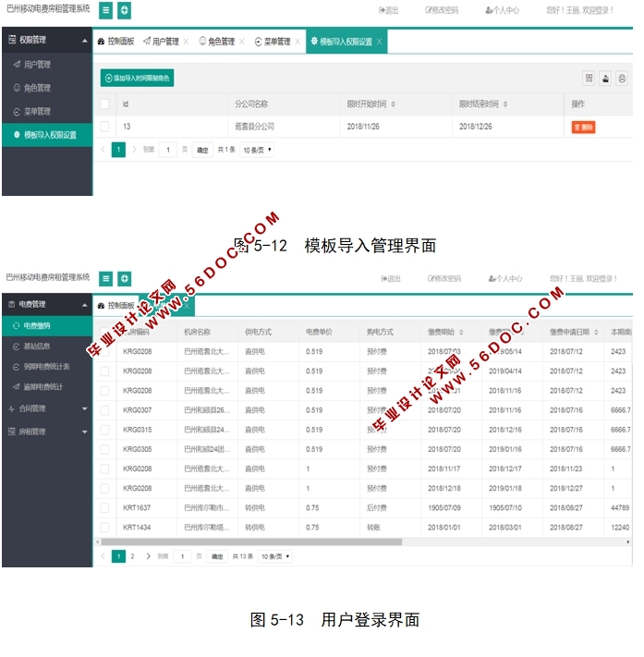Click the 添加导入时间限制角色 button
This screenshot has width=644, height=657.
click(x=137, y=79)
